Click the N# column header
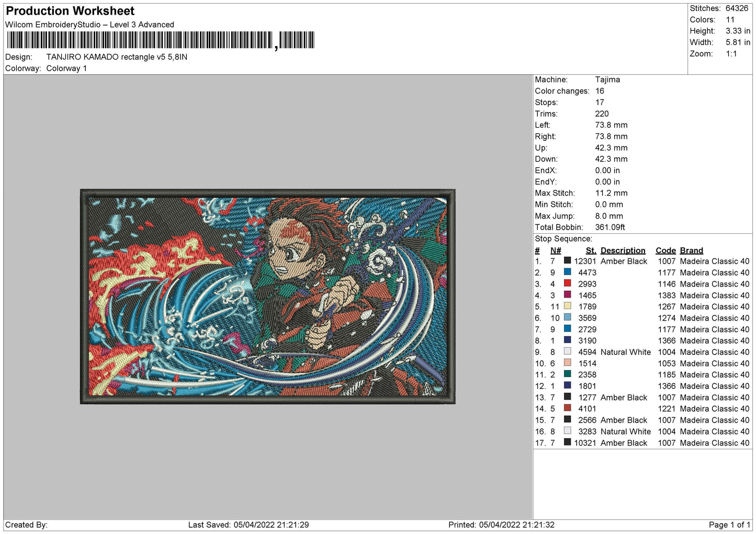This screenshot has height=534, width=756. [x=555, y=251]
